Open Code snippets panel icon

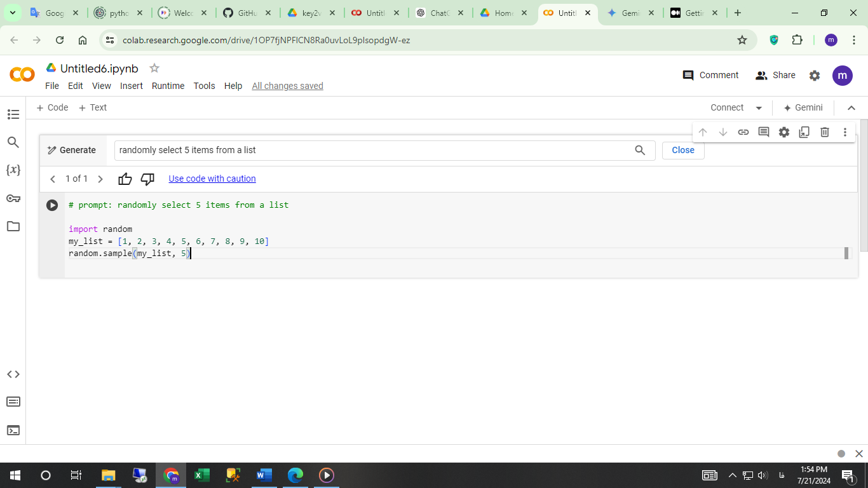tap(13, 374)
